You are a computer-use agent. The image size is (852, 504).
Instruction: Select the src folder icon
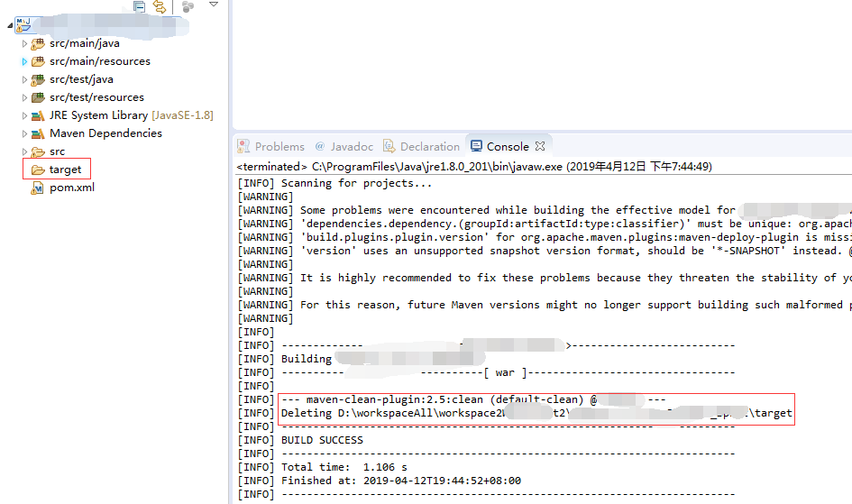click(x=38, y=151)
